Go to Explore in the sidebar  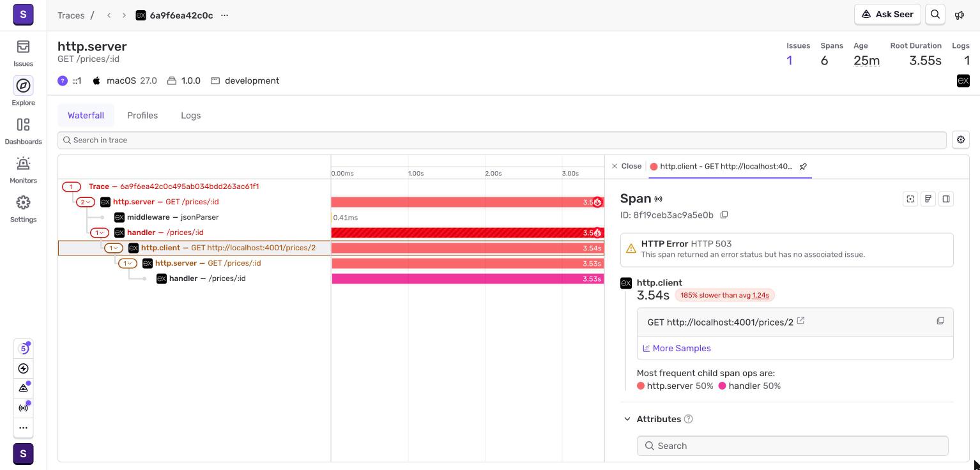coord(23,92)
